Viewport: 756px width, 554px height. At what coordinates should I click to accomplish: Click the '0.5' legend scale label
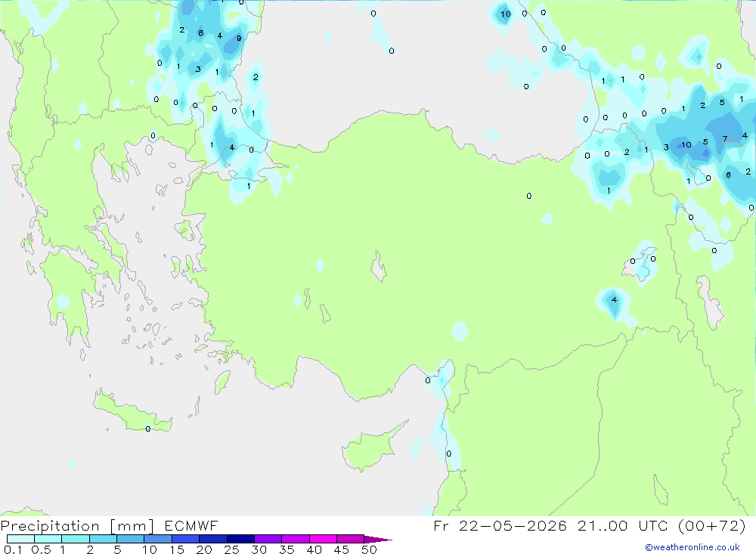tap(41, 549)
